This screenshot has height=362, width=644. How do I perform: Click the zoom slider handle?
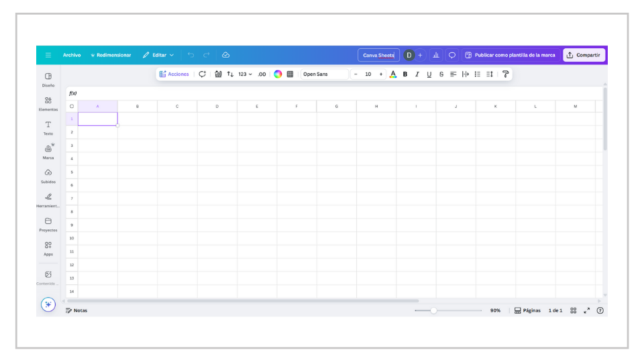(x=434, y=310)
